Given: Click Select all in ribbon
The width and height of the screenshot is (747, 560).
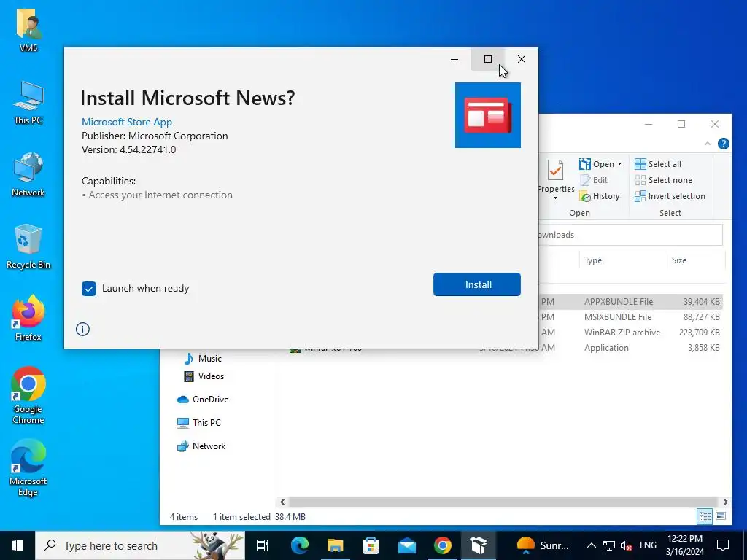Looking at the screenshot, I should click(658, 164).
